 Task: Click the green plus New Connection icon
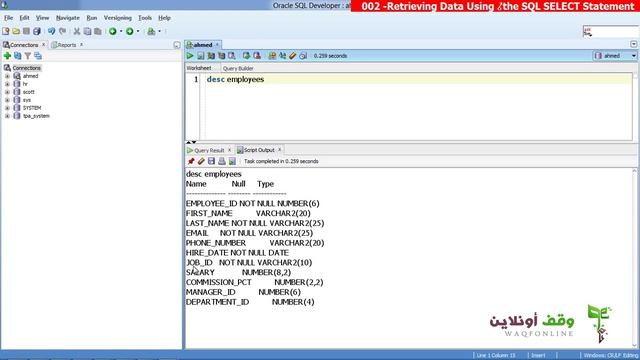(x=7, y=56)
